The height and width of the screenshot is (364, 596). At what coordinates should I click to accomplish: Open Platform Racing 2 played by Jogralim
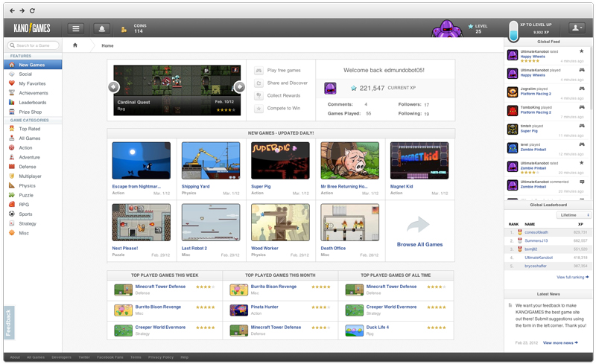click(536, 94)
